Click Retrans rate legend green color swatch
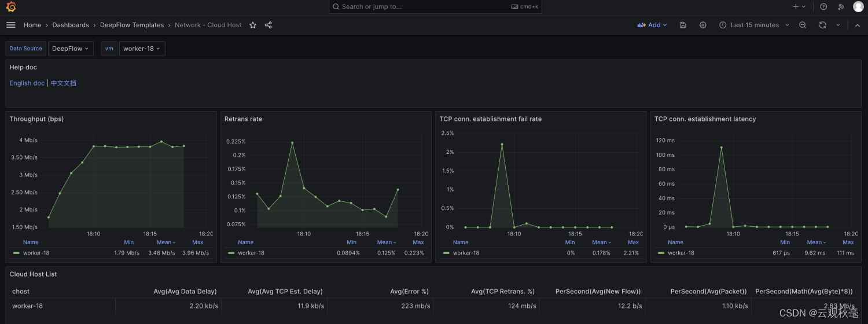The image size is (868, 324). coord(231,253)
